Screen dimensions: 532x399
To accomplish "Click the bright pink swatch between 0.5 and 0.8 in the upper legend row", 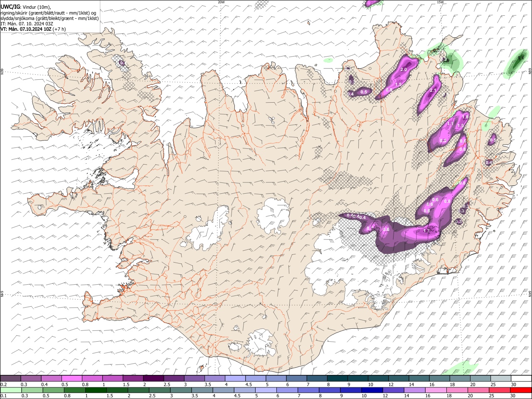I will tap(72, 379).
